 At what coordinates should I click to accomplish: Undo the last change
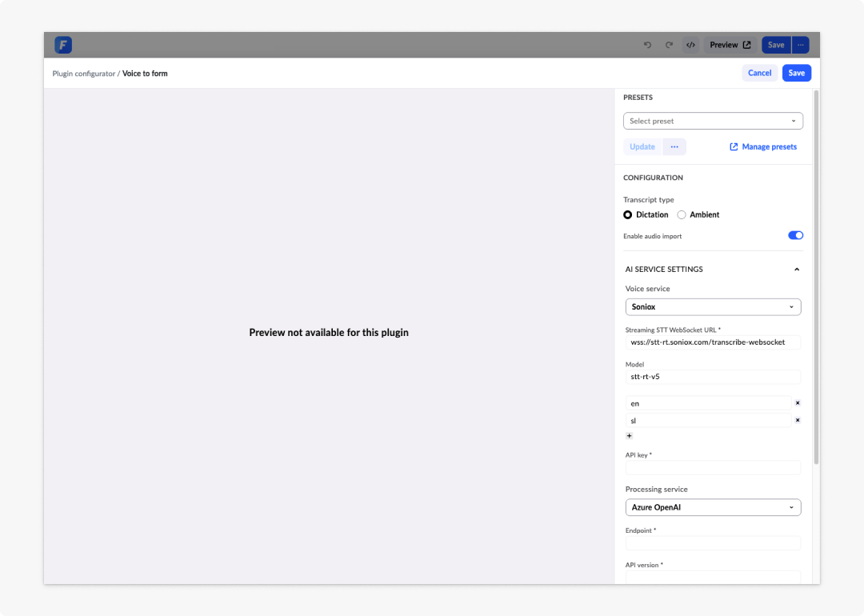[647, 45]
